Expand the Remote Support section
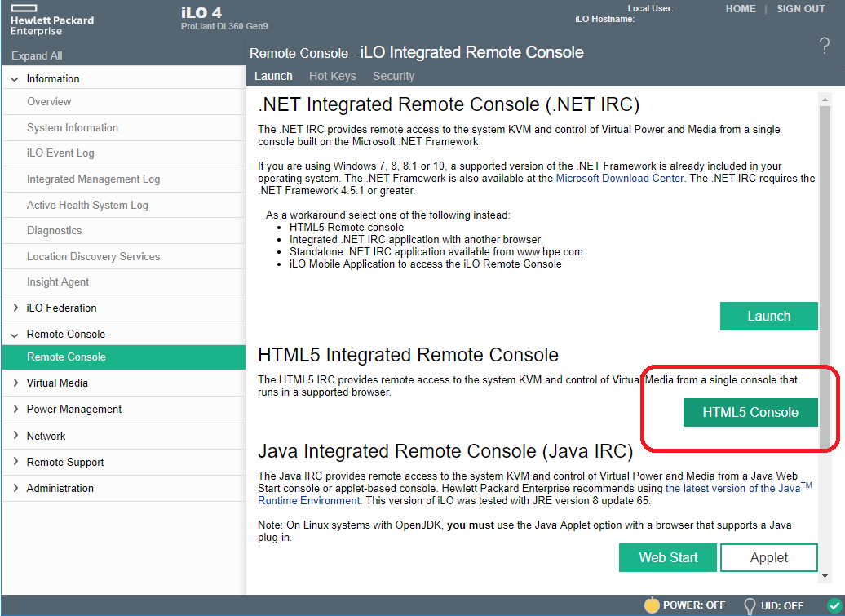 [15, 462]
